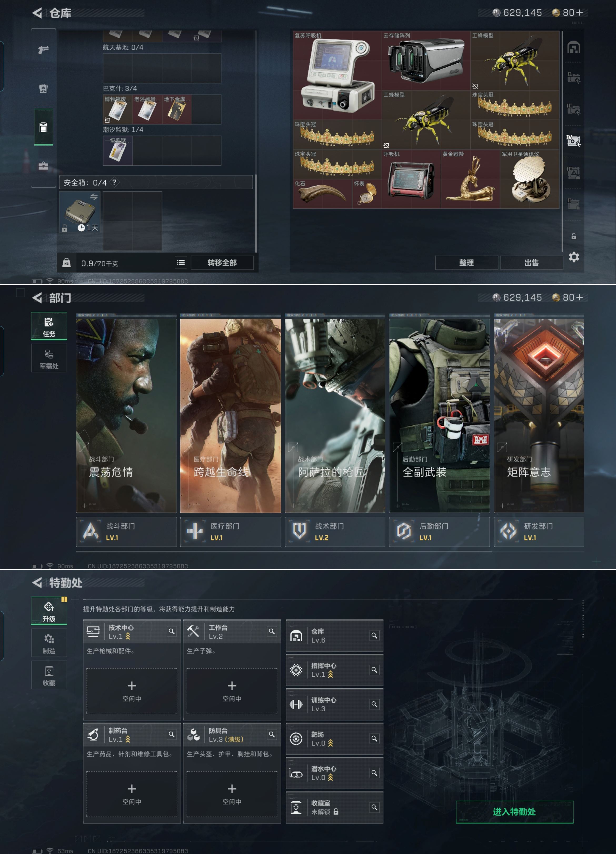Open 研发部门 LV.1 department button

pos(539,532)
